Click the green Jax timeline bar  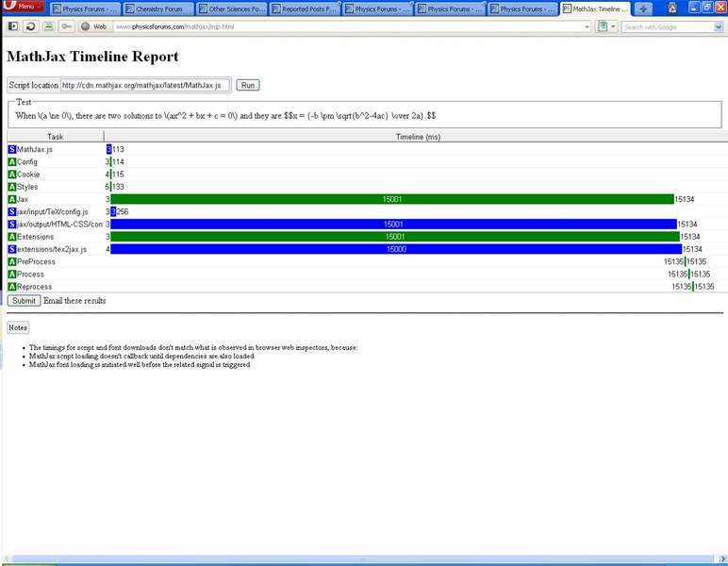click(x=392, y=199)
